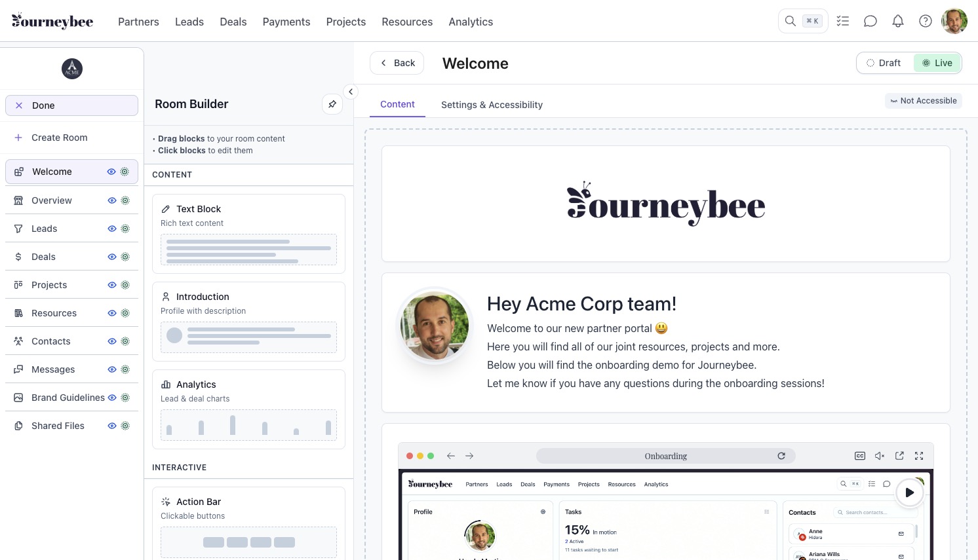Open the Partners menu
978x560 pixels.
138,22
